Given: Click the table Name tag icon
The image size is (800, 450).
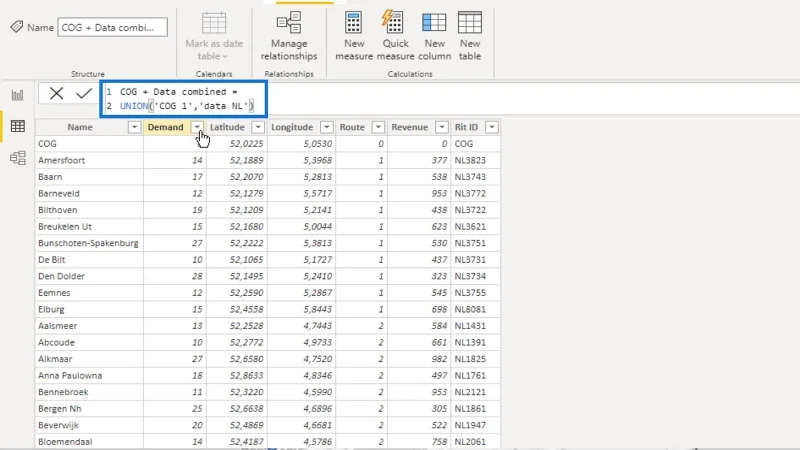Looking at the screenshot, I should click(x=16, y=27).
